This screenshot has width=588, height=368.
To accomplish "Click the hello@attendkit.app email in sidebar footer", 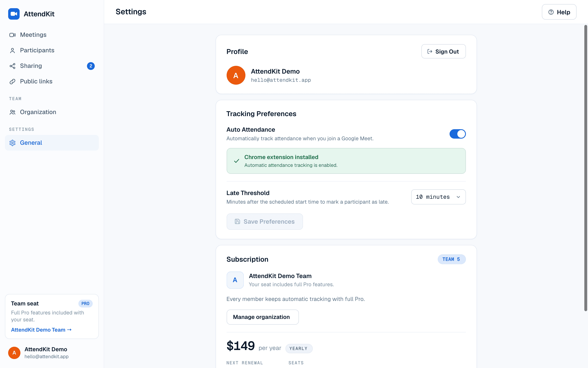I will (x=46, y=357).
